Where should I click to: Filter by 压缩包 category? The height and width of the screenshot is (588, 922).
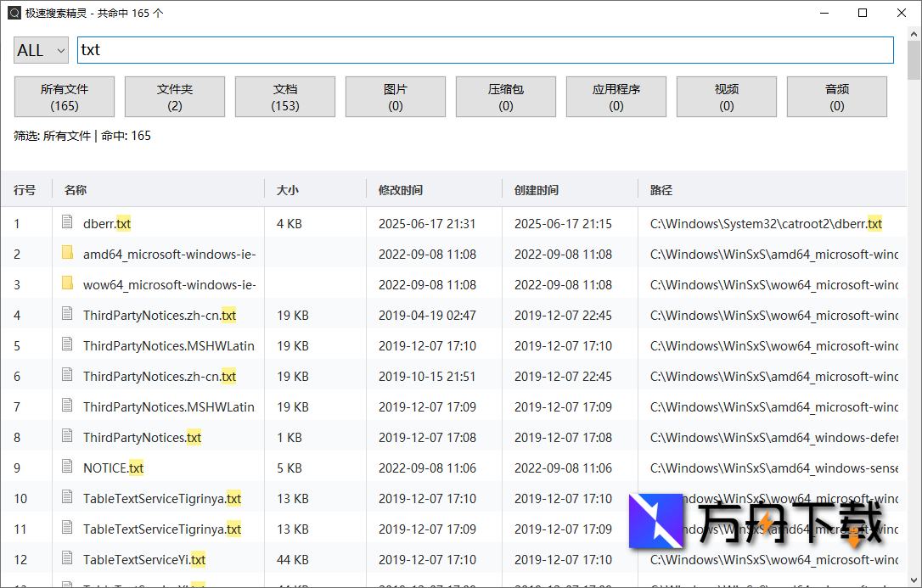506,97
